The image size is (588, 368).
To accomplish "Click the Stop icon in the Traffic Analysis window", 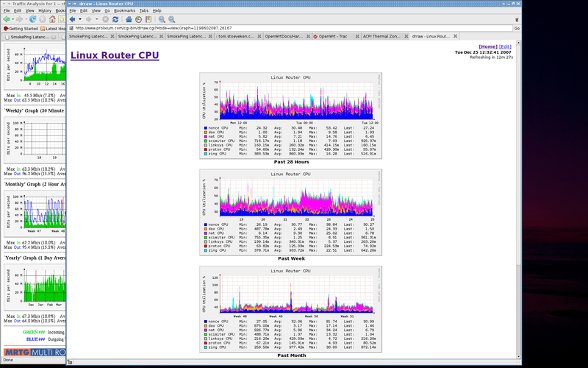I will tap(43, 19).
